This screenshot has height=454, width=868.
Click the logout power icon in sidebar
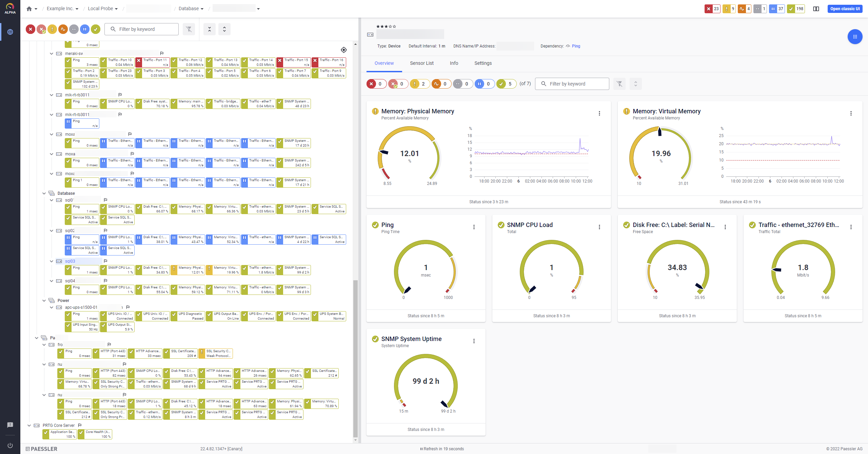10,446
